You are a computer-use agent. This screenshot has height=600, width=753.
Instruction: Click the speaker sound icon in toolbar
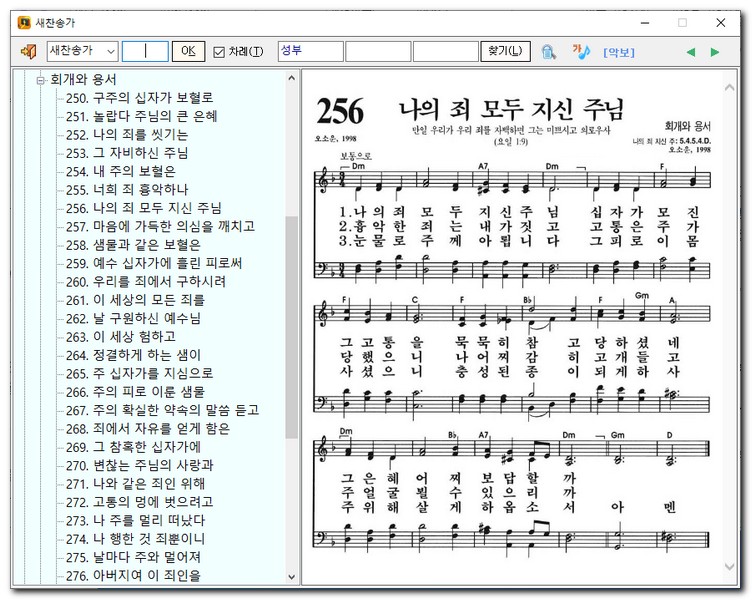click(x=28, y=51)
